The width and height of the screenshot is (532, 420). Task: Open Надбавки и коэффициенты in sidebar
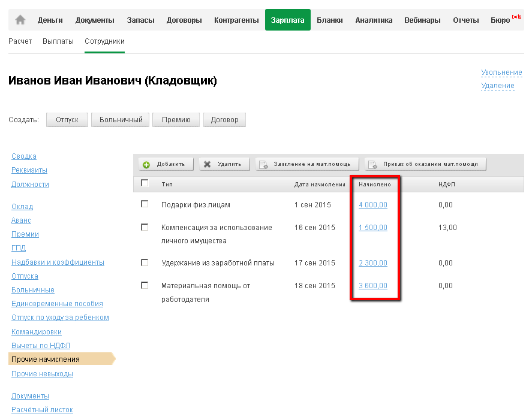58,262
